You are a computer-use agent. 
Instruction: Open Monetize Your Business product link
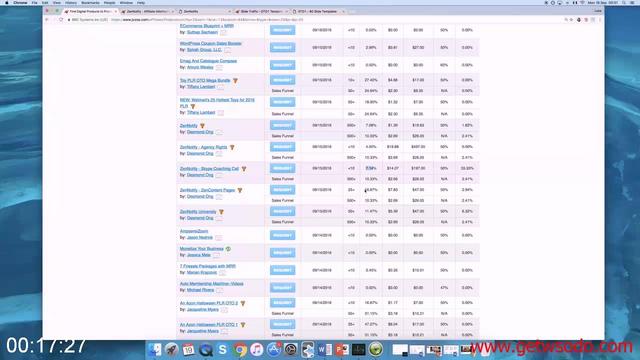point(202,249)
